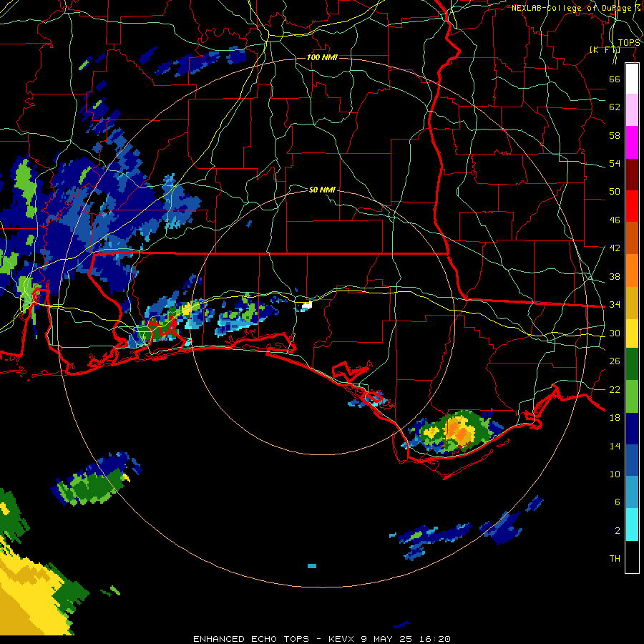Click the 50 NMI range ring label
The width and height of the screenshot is (644, 644).
click(323, 190)
